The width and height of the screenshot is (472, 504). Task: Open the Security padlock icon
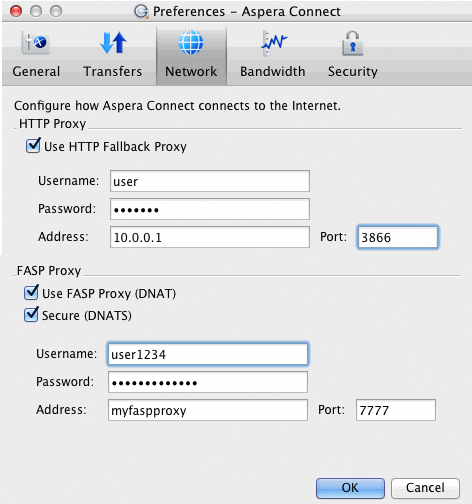(x=352, y=43)
